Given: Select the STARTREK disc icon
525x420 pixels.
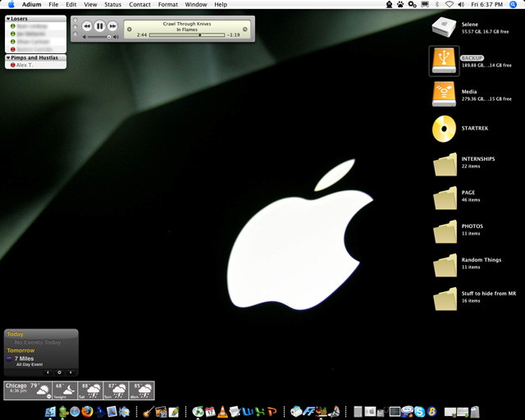Looking at the screenshot, I should 444,129.
